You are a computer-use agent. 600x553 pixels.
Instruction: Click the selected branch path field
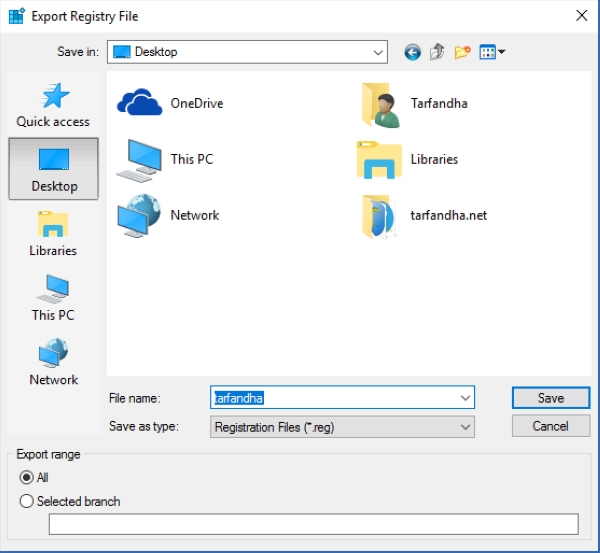[313, 524]
